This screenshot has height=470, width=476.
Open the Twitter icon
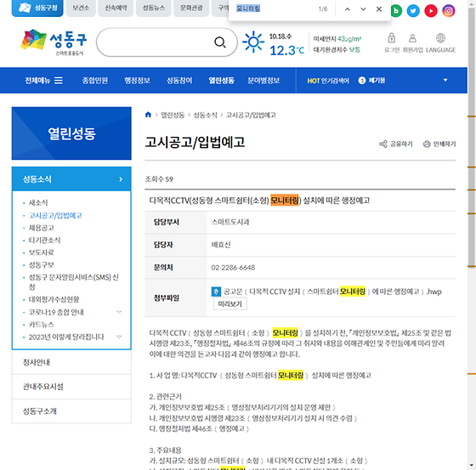click(413, 11)
